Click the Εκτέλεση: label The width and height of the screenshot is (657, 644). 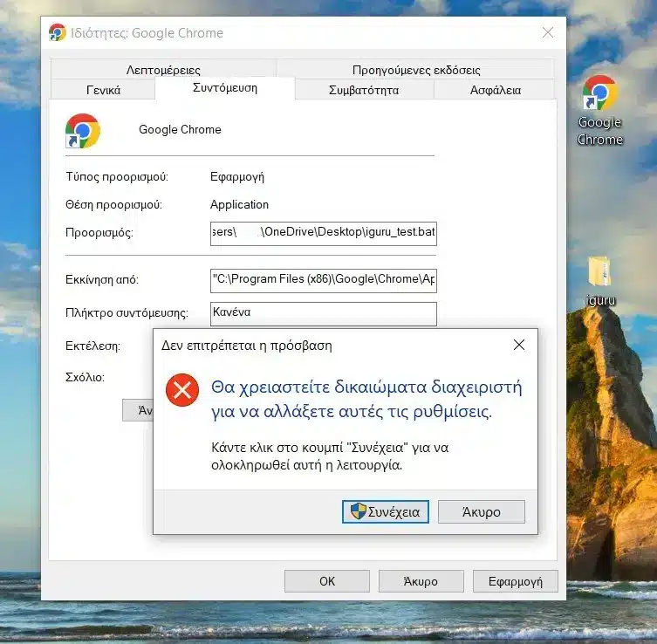[92, 346]
